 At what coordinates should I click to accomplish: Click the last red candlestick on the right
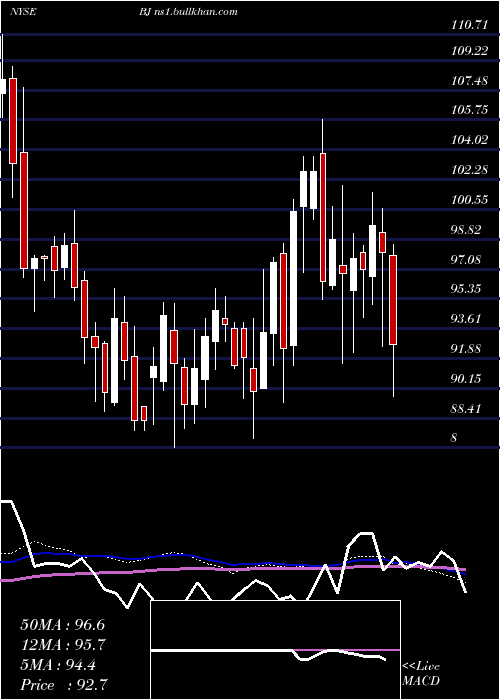tap(393, 300)
